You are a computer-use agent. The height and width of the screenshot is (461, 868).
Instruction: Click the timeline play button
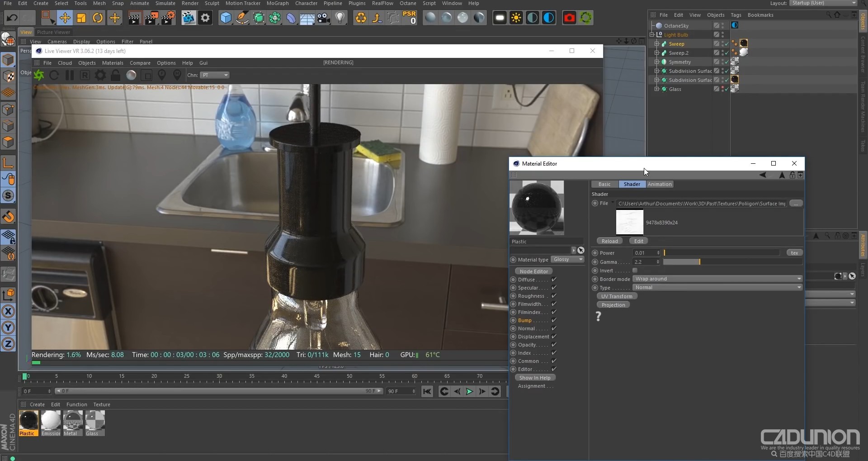coord(469,391)
